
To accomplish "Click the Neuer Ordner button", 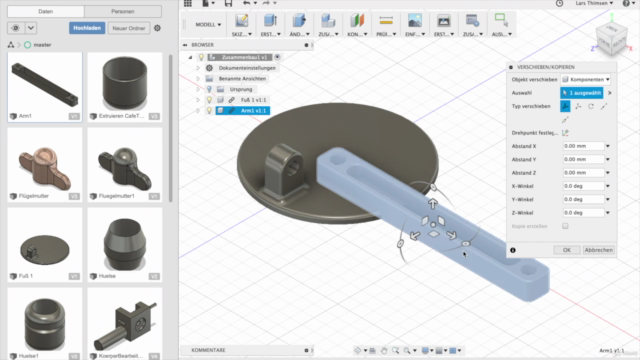I will (x=129, y=28).
